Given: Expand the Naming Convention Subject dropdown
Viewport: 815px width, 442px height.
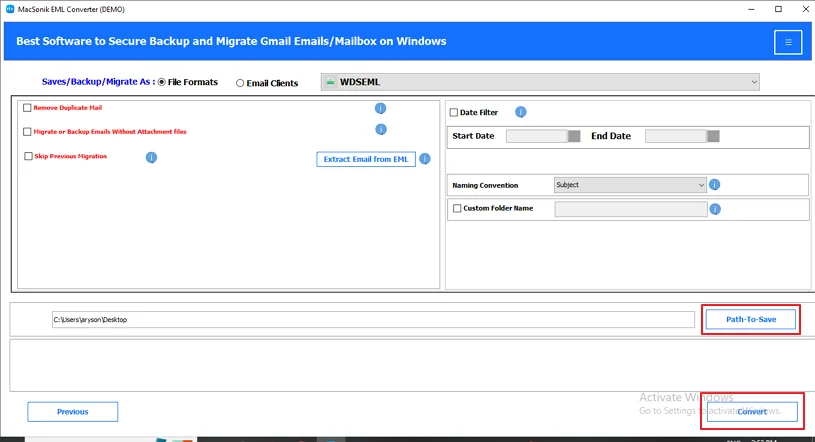Looking at the screenshot, I should pos(630,185).
